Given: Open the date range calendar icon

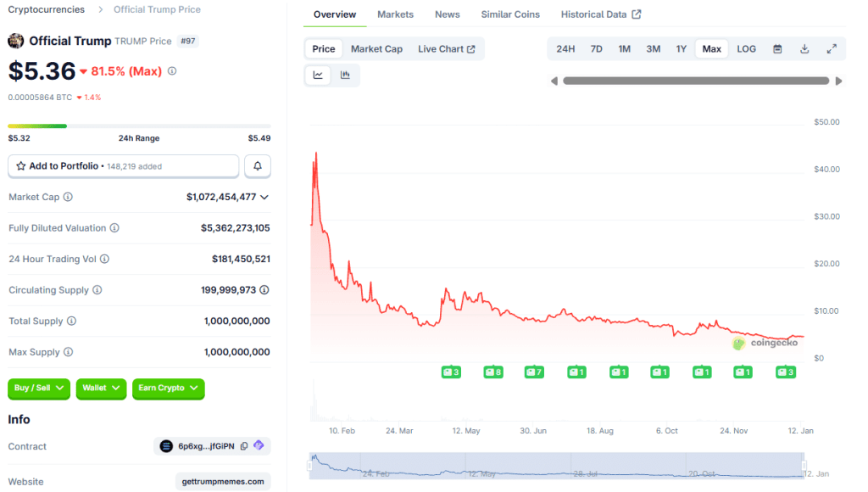Looking at the screenshot, I should [x=777, y=48].
